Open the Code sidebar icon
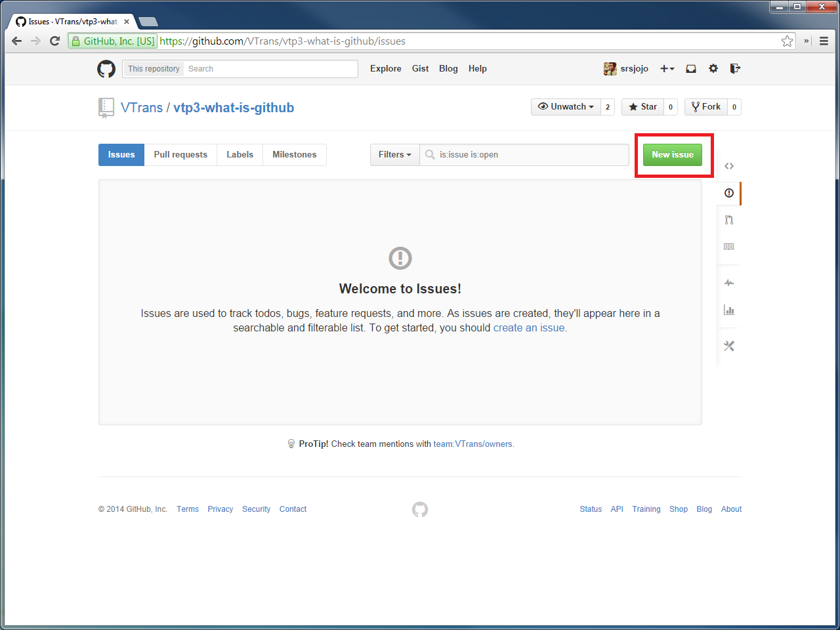This screenshot has height=630, width=840. pyautogui.click(x=729, y=166)
